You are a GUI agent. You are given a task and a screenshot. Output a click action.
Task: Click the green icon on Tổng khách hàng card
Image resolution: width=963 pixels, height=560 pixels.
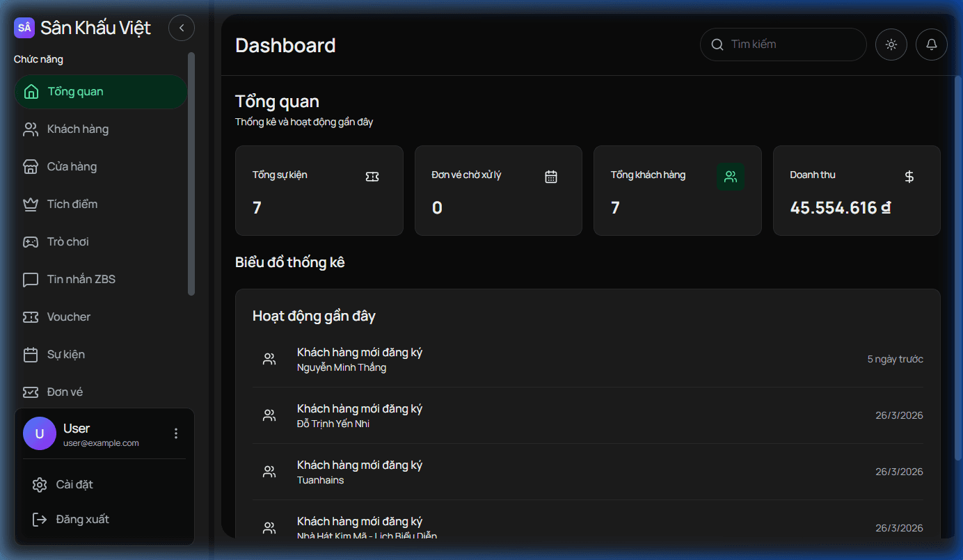(730, 177)
